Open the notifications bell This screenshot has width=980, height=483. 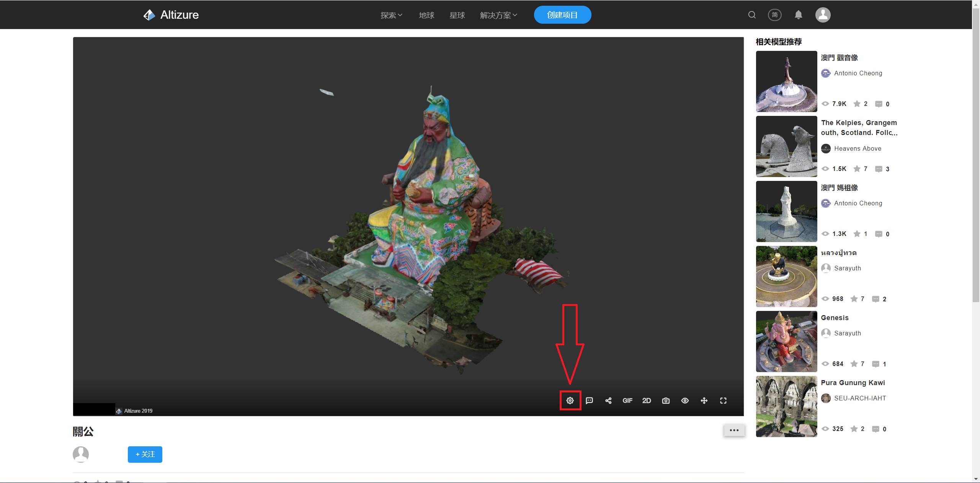pos(798,15)
